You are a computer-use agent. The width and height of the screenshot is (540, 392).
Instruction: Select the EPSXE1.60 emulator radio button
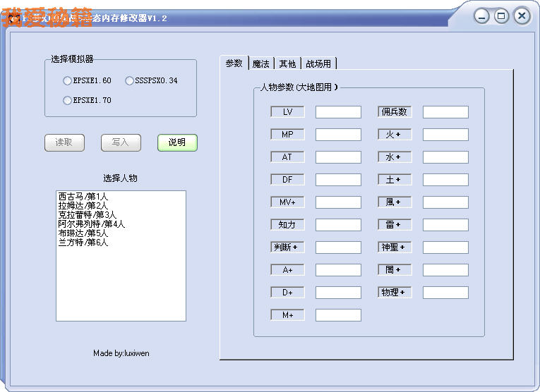68,80
